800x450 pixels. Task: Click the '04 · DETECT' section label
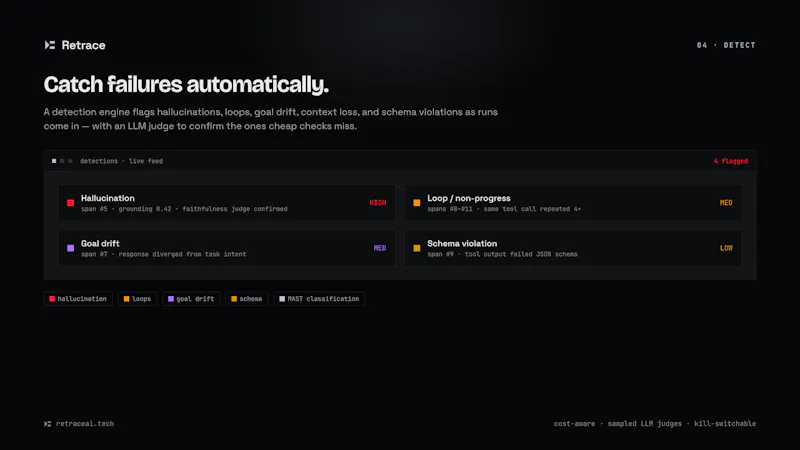(726, 45)
